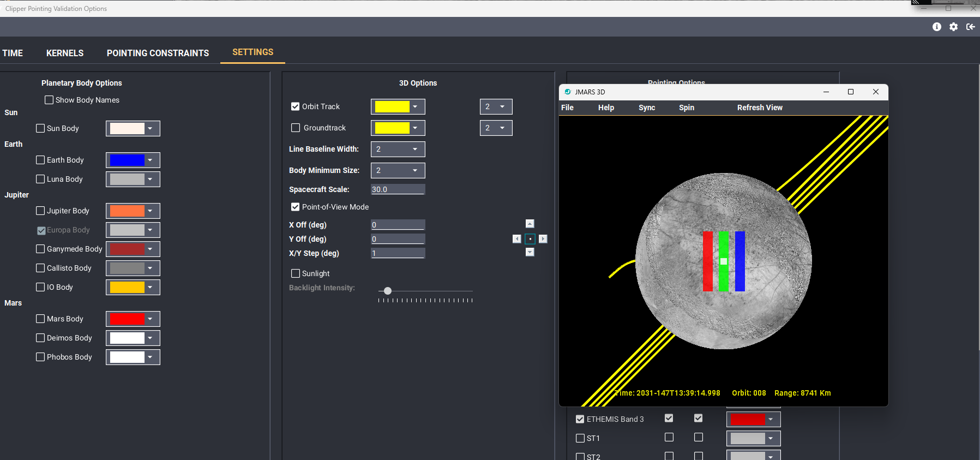Enable Show Body Names checkbox
Screen dimensions: 980x460
tap(49, 100)
